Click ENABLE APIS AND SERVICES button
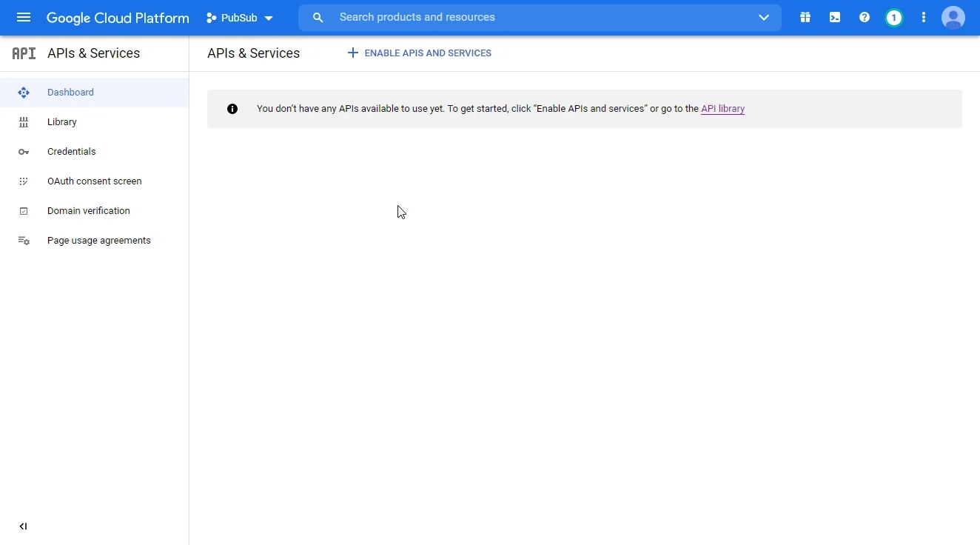The height and width of the screenshot is (545, 980). (419, 53)
